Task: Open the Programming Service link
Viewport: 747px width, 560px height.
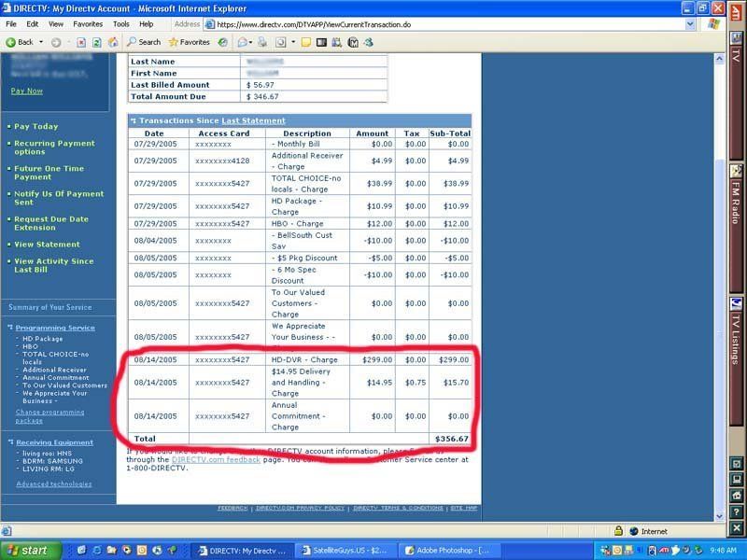Action: tap(55, 328)
